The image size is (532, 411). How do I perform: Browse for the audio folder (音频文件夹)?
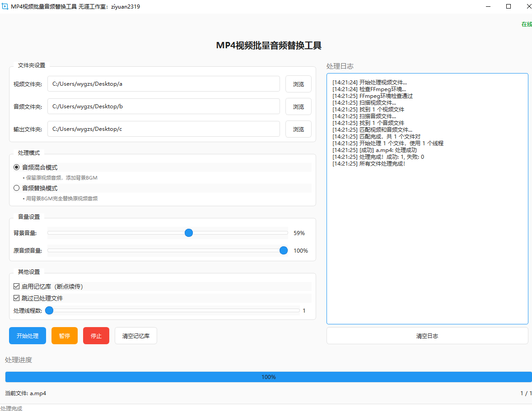[x=298, y=106]
